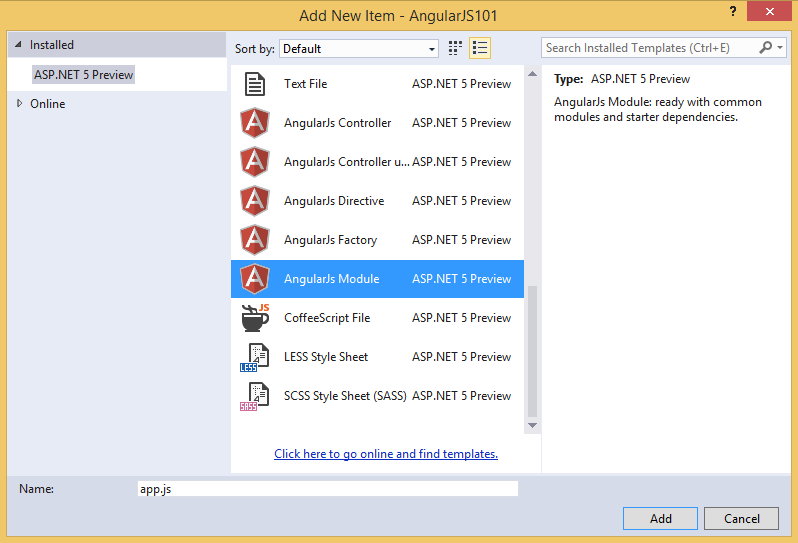Select the AngularJs Controller template icon
This screenshot has height=543, width=798.
pyautogui.click(x=254, y=123)
